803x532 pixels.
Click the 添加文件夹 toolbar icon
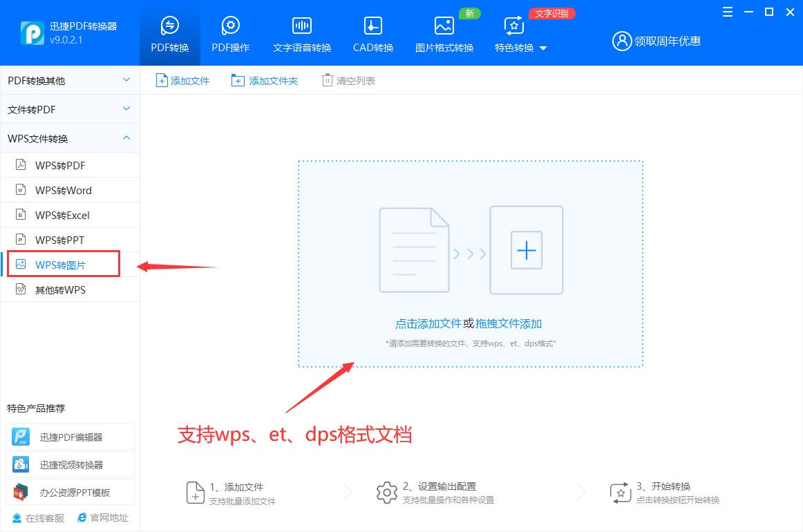234,79
